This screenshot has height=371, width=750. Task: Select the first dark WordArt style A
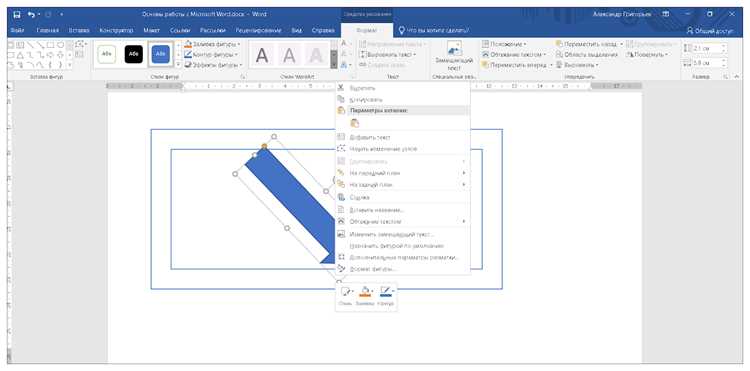tap(262, 55)
